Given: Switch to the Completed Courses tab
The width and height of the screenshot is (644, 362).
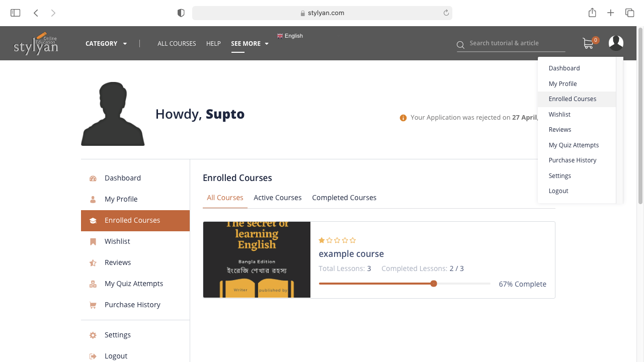Looking at the screenshot, I should [344, 198].
